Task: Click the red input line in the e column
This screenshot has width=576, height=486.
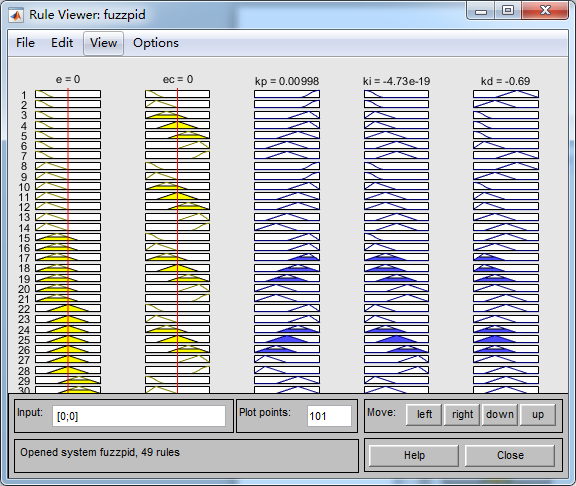Action: [68, 241]
